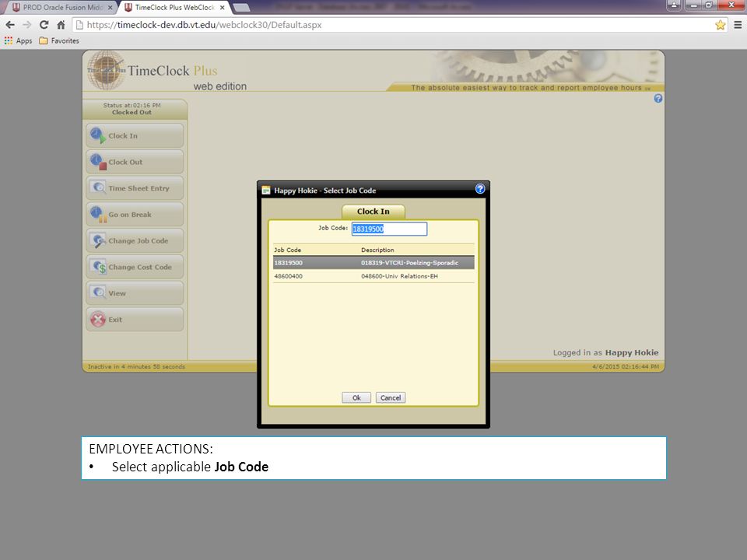Click the Clock In dialog tab

tap(373, 212)
